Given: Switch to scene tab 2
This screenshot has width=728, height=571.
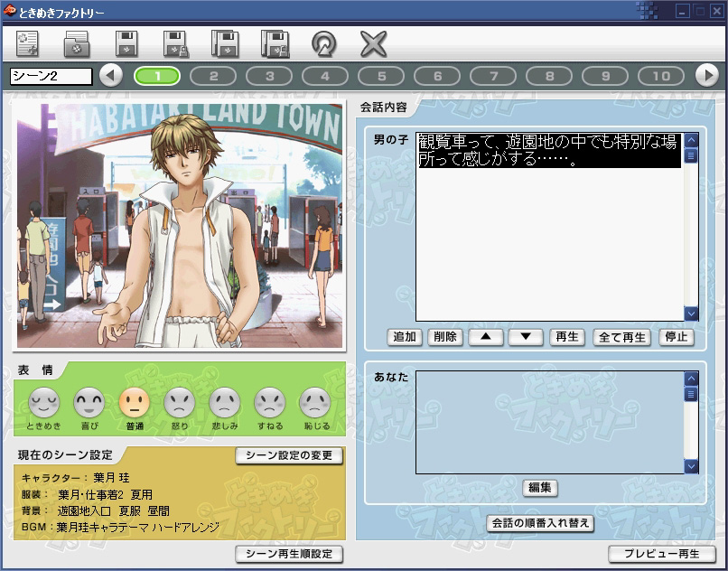Looking at the screenshot, I should click(x=213, y=76).
